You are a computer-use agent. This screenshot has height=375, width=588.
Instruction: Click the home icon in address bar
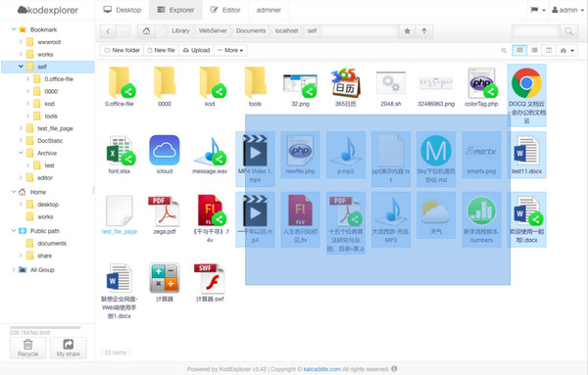point(146,31)
